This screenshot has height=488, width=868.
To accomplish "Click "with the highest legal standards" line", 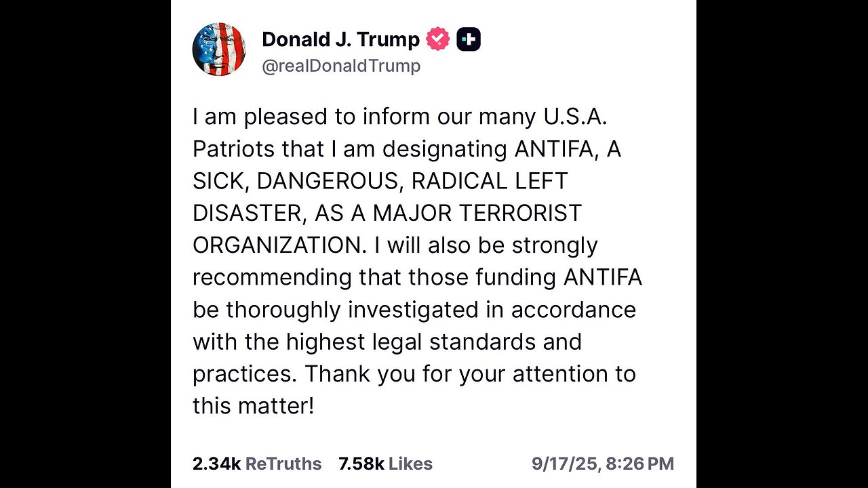I will (387, 342).
